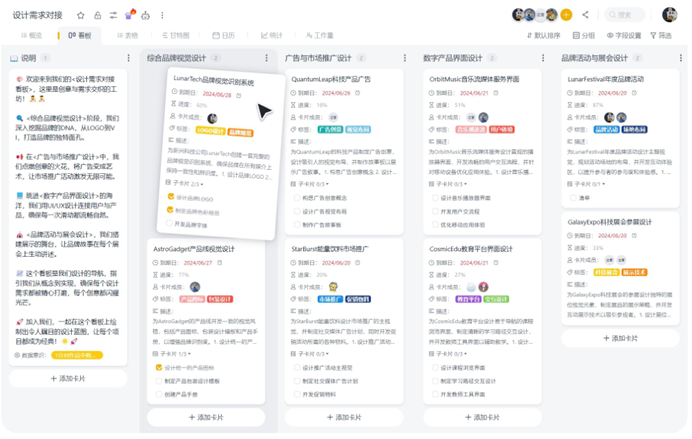Click the calendar icon beside LunarFestival due date

click(x=634, y=93)
